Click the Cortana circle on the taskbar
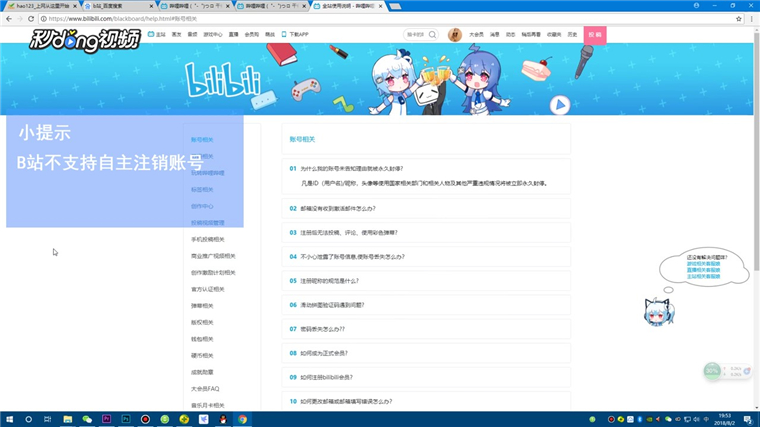Viewport: 760px width, 427px height. 29,419
